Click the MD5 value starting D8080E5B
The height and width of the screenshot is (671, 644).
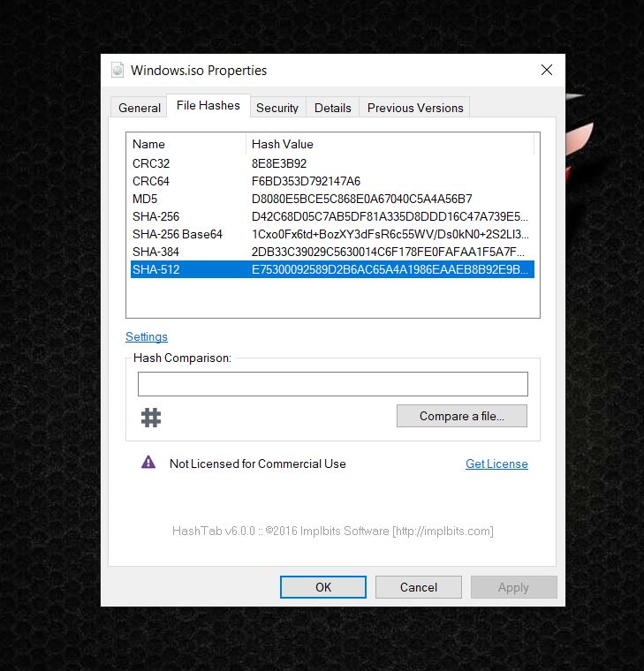coord(361,199)
